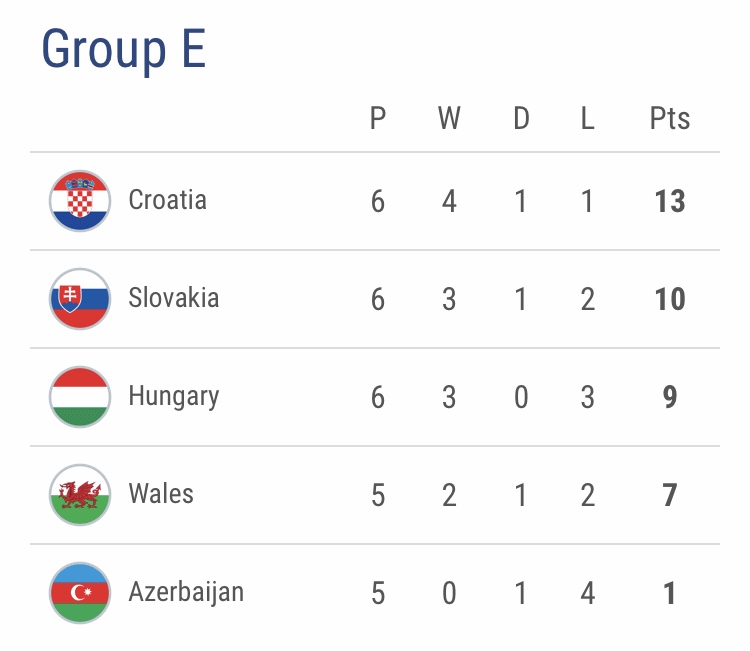
Task: Click Hungary's 9 points value
Action: pos(670,397)
